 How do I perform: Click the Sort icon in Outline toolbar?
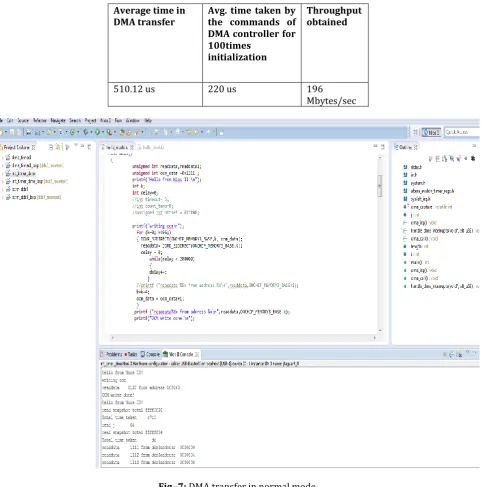pos(444,159)
